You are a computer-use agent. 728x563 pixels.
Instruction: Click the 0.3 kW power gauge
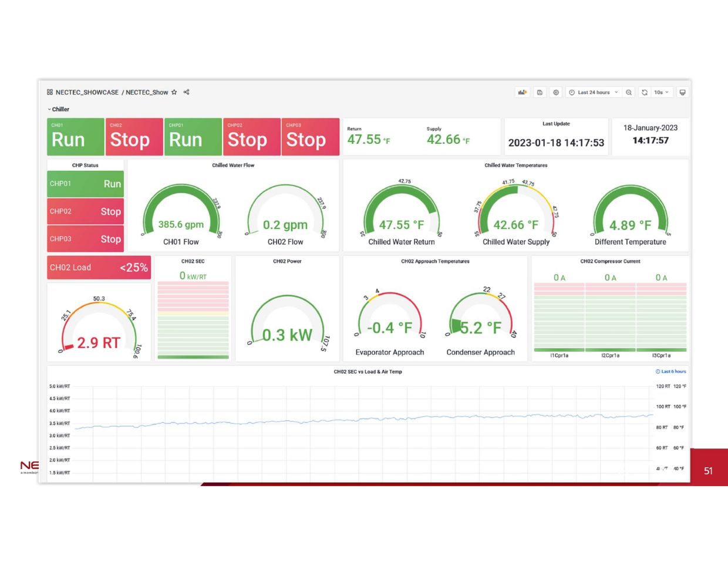pos(287,323)
